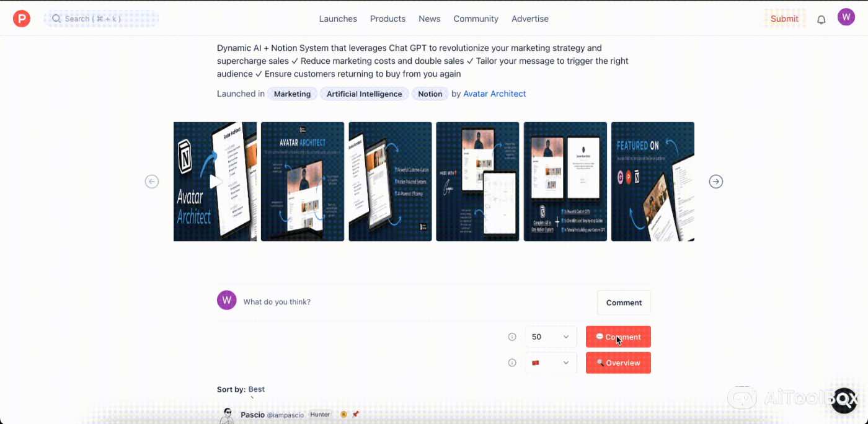Open the Launches menu
Image resolution: width=868 pixels, height=424 pixels.
(338, 19)
